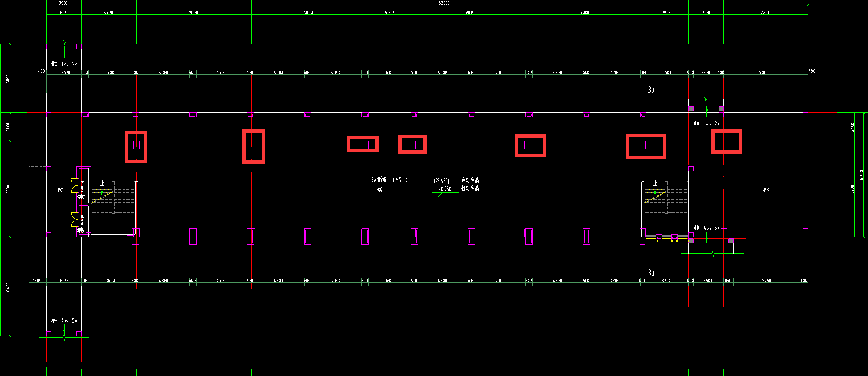Select the 3900 dimension text
Screen dimensions: 868x376
coord(665,12)
